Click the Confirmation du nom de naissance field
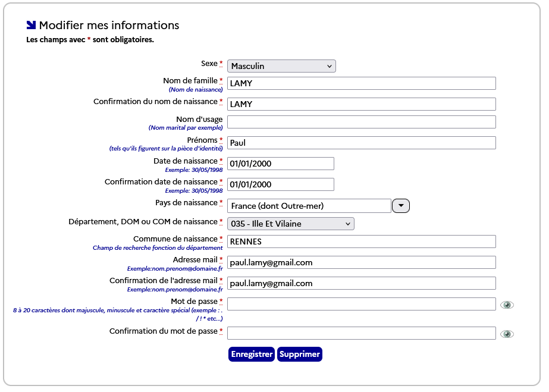 click(x=360, y=104)
